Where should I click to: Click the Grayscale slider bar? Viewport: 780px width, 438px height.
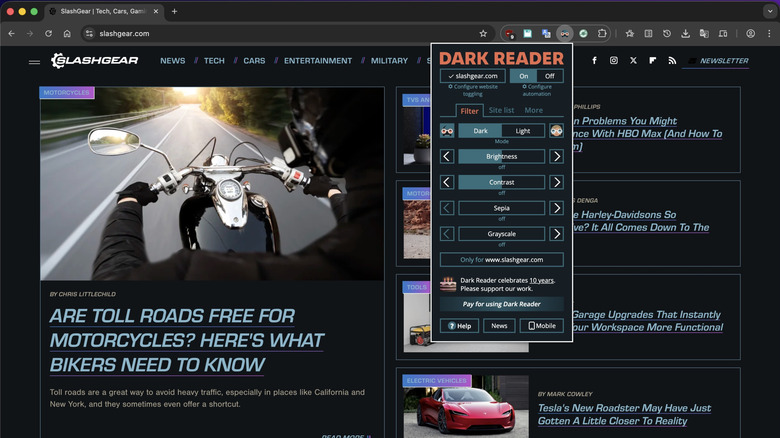point(501,234)
